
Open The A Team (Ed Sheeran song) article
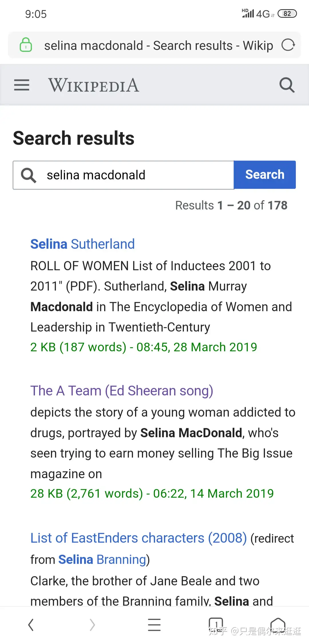(122, 390)
